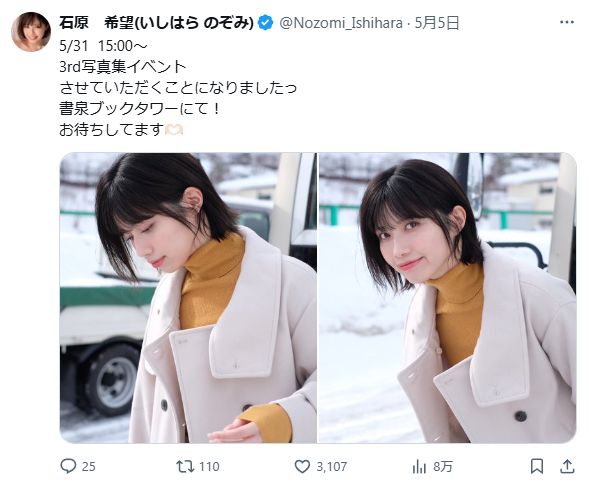589x486 pixels.
Task: Click the views count 8万
Action: click(x=443, y=466)
